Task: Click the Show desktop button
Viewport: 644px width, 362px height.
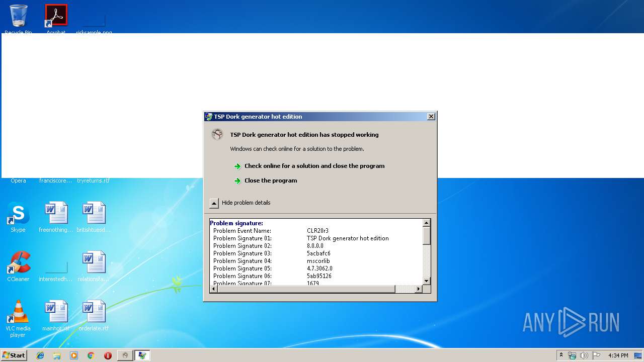Action: click(638, 355)
